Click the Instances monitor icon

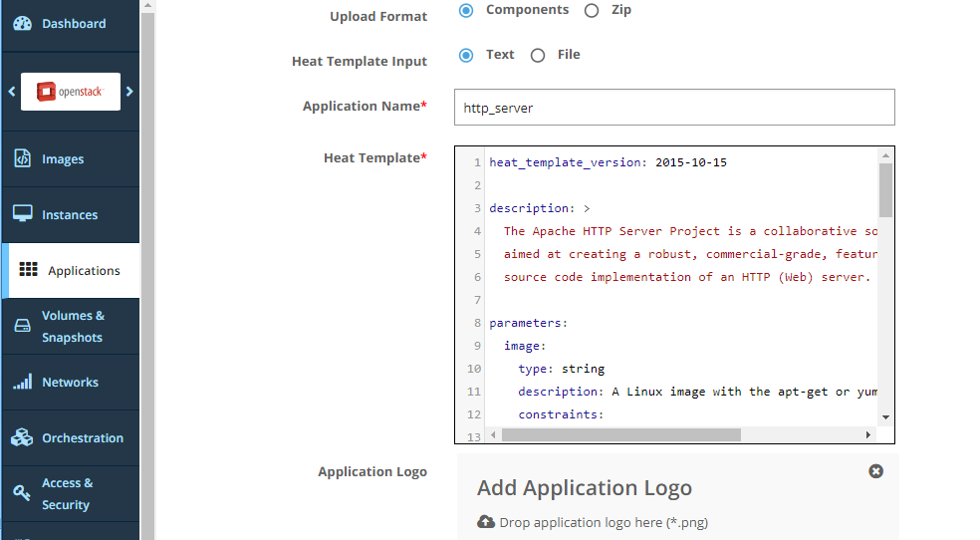coord(22,215)
